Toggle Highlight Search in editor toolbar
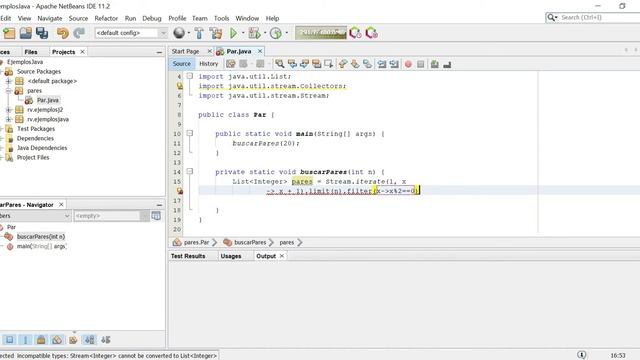The width and height of the screenshot is (640, 360). click(317, 64)
